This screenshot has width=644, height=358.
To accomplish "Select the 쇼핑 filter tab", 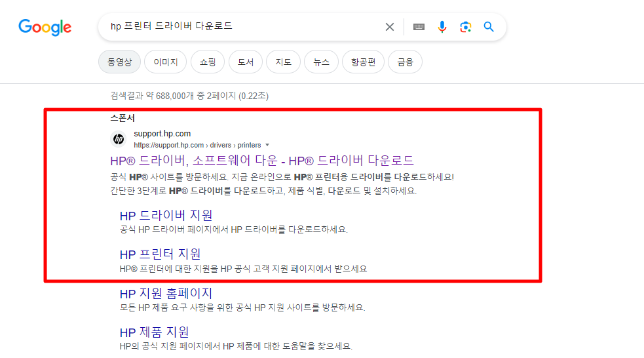I will [x=208, y=62].
